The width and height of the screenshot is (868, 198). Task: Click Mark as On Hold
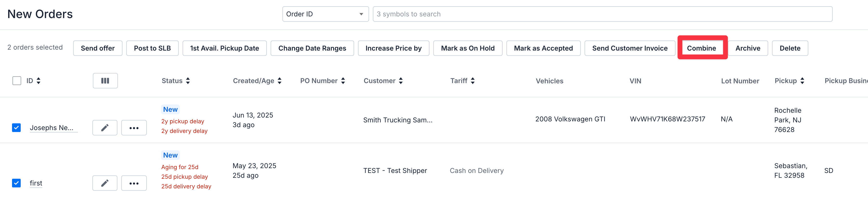467,48
